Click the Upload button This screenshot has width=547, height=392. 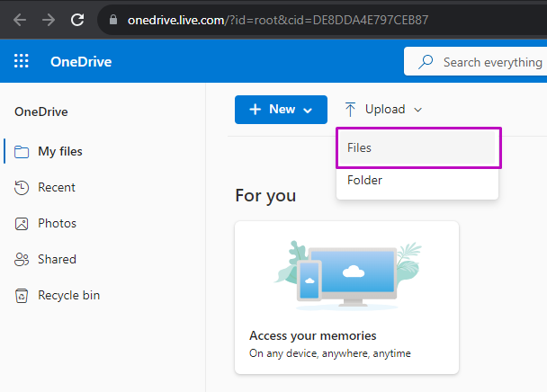[383, 110]
